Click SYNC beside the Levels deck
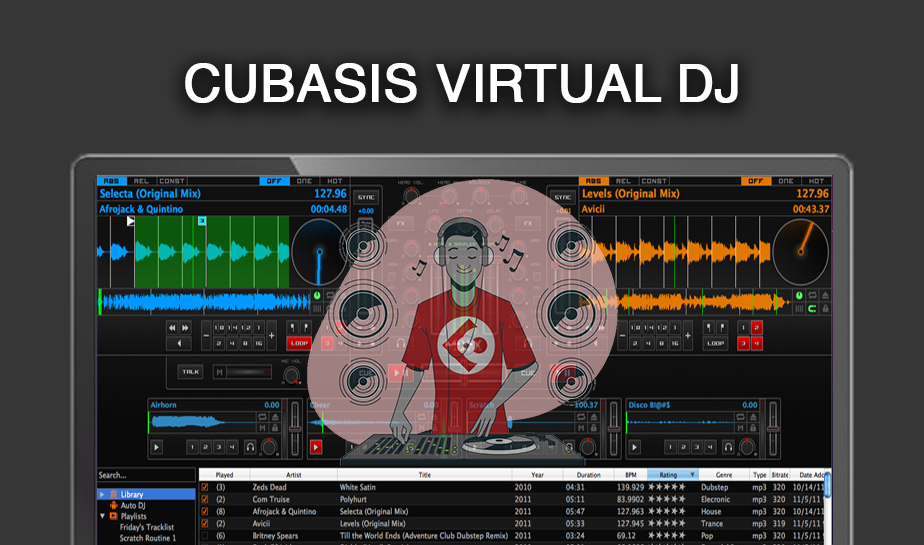 [x=563, y=197]
